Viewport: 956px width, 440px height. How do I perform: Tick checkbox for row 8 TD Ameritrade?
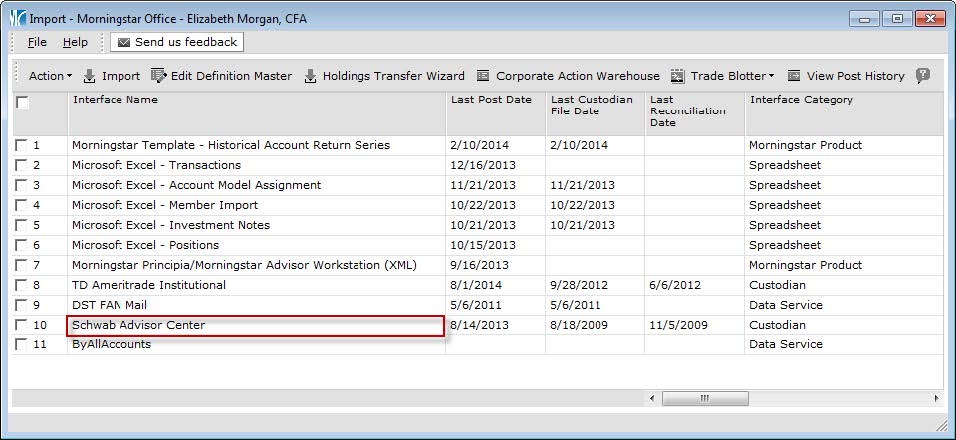pyautogui.click(x=22, y=285)
